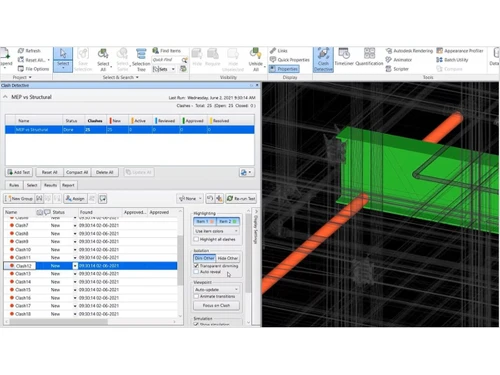Select the Clash13 row

91,274
